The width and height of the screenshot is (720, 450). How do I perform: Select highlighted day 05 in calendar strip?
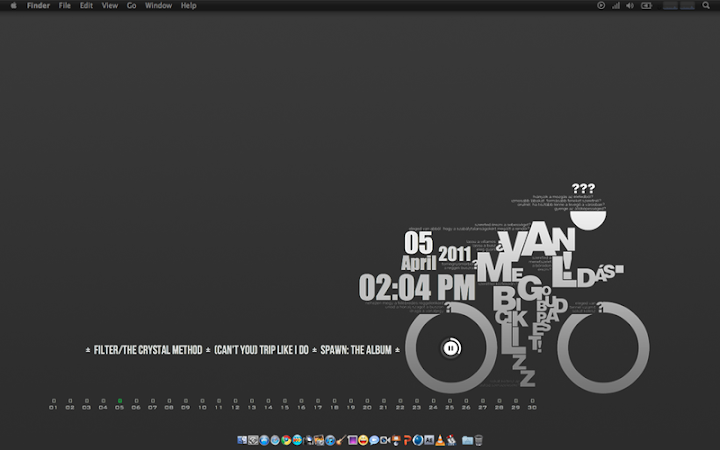[119, 404]
